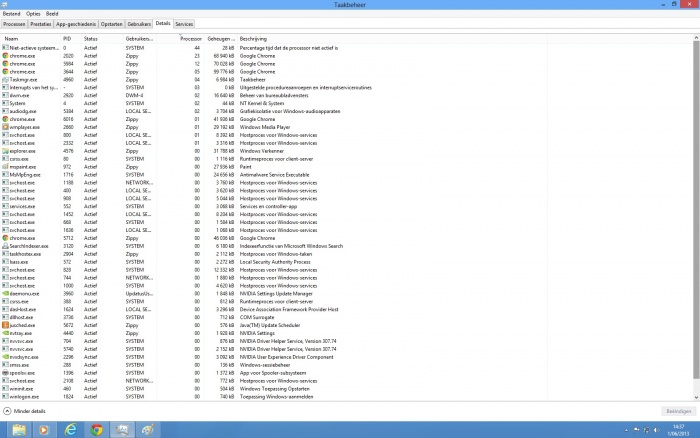Show hidden tray icons arrow
This screenshot has height=438, width=700.
626,430
